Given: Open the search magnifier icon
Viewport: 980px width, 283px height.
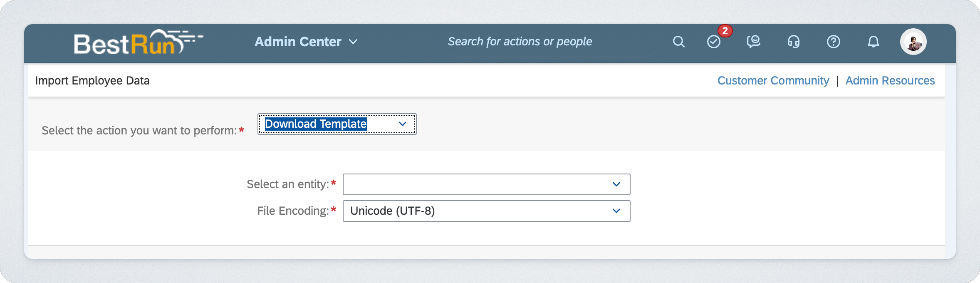Looking at the screenshot, I should (x=678, y=42).
